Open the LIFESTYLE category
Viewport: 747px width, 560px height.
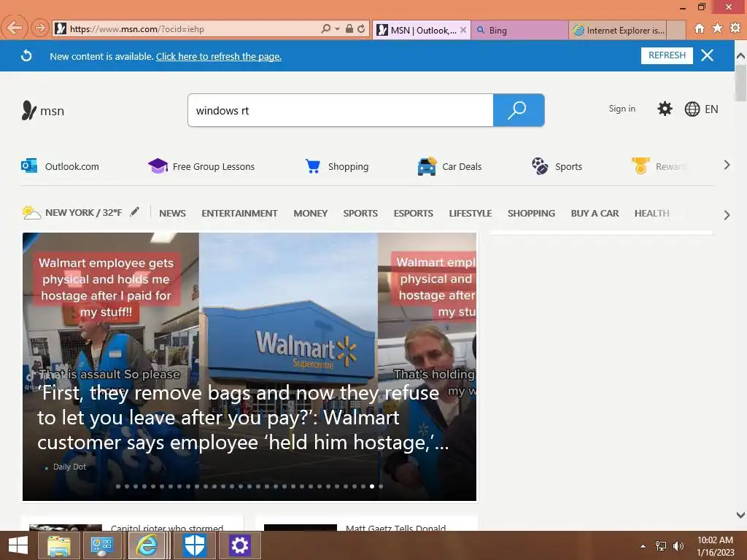pos(471,214)
